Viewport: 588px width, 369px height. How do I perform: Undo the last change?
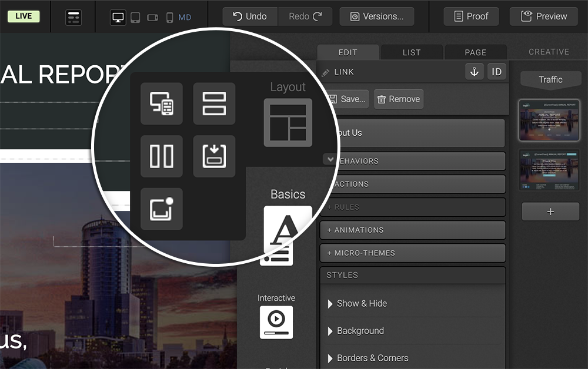click(x=250, y=16)
